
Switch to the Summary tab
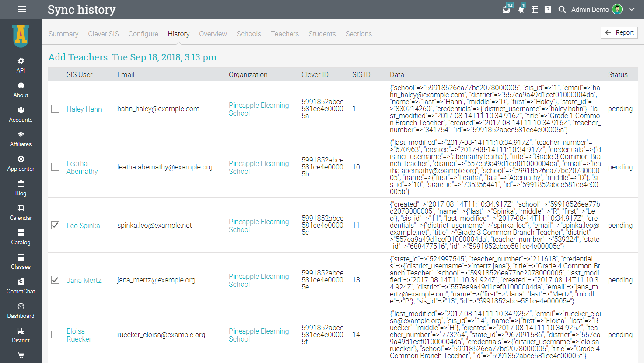(63, 34)
